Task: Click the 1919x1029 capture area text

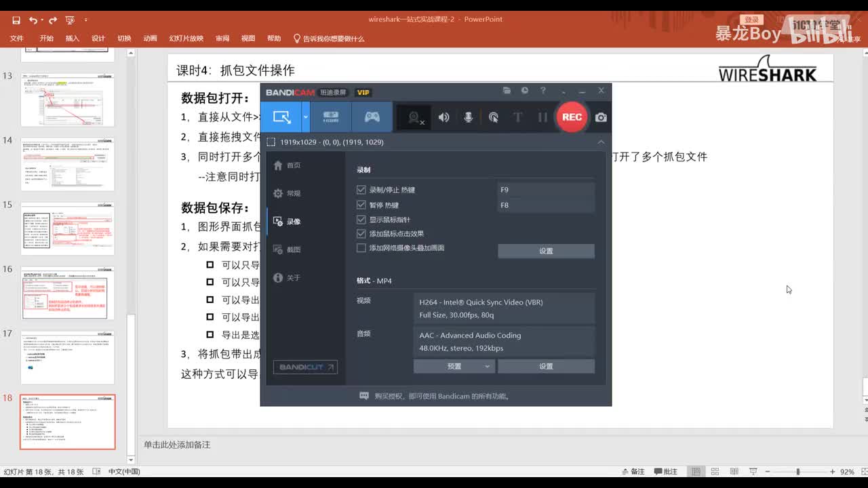Action: click(x=332, y=142)
